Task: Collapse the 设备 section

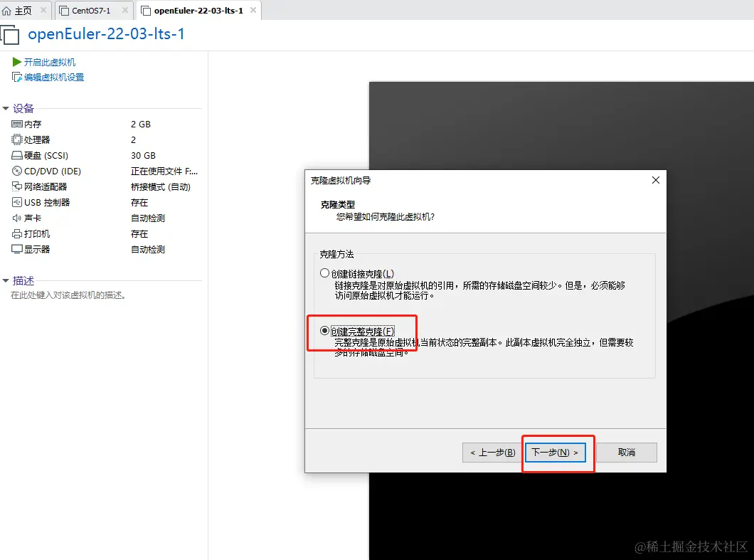Action: pos(6,109)
